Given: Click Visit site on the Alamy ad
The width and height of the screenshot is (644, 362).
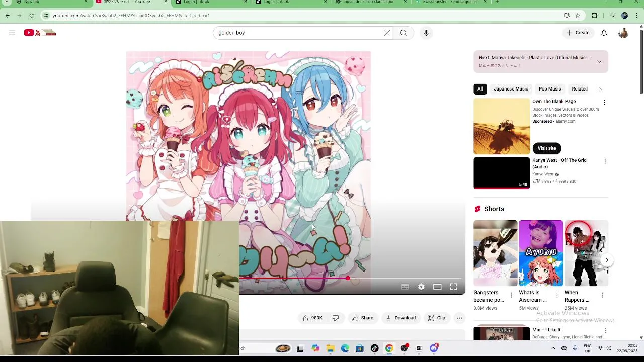Looking at the screenshot, I should click(547, 148).
